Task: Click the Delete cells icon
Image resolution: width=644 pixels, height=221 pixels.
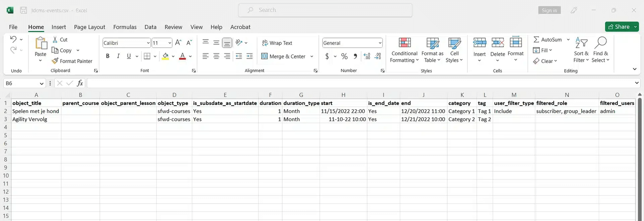Action: 497,43
